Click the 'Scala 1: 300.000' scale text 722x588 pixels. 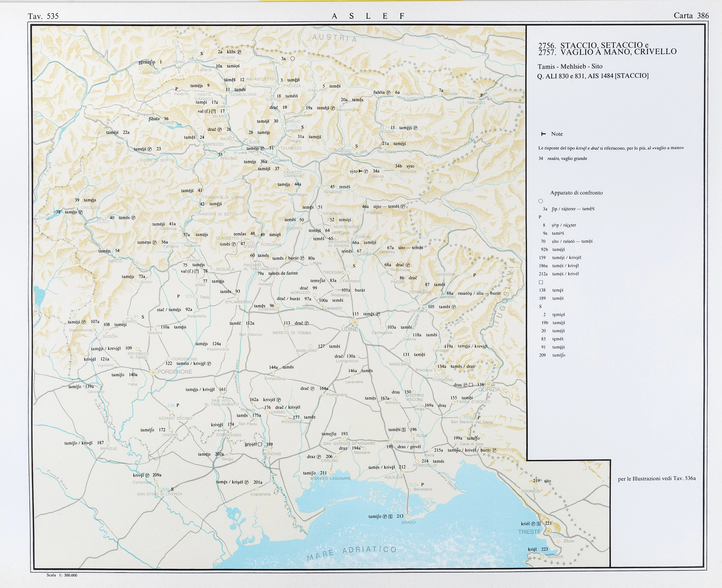(62, 575)
